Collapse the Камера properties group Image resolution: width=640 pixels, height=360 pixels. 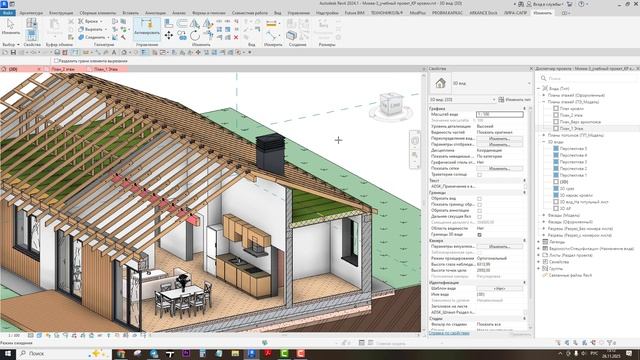(x=524, y=241)
